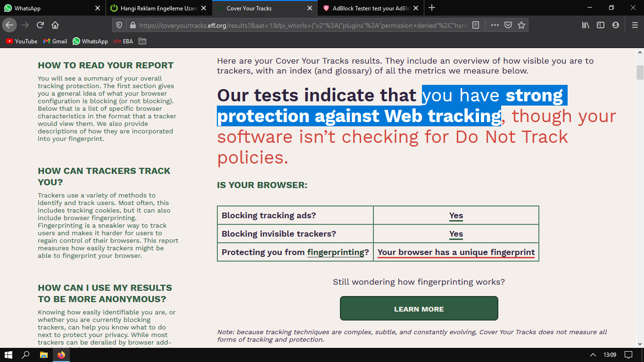Open the Windows Start menu
This screenshot has height=362, width=644.
[x=8, y=354]
